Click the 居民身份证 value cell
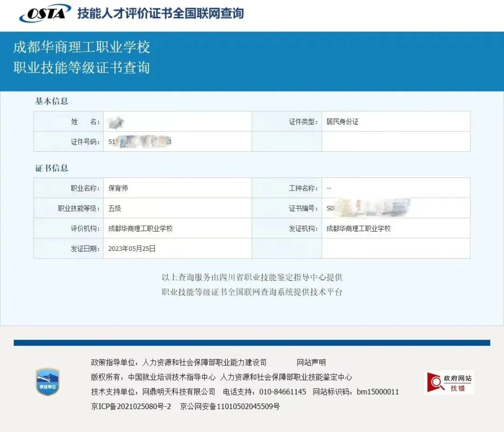504x432 pixels. coord(343,122)
